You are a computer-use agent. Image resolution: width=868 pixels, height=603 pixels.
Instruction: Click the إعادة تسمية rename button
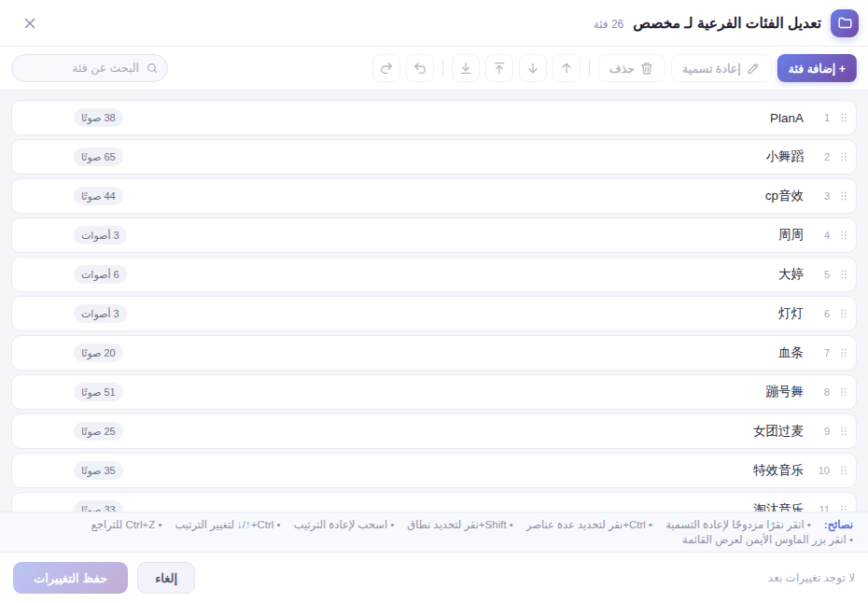click(721, 68)
